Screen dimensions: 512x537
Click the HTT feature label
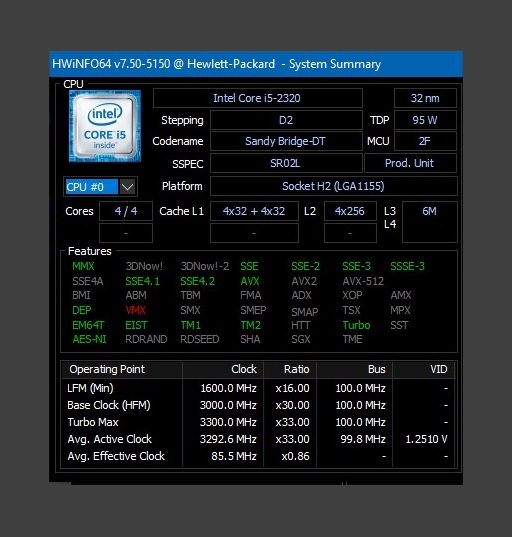pos(301,325)
